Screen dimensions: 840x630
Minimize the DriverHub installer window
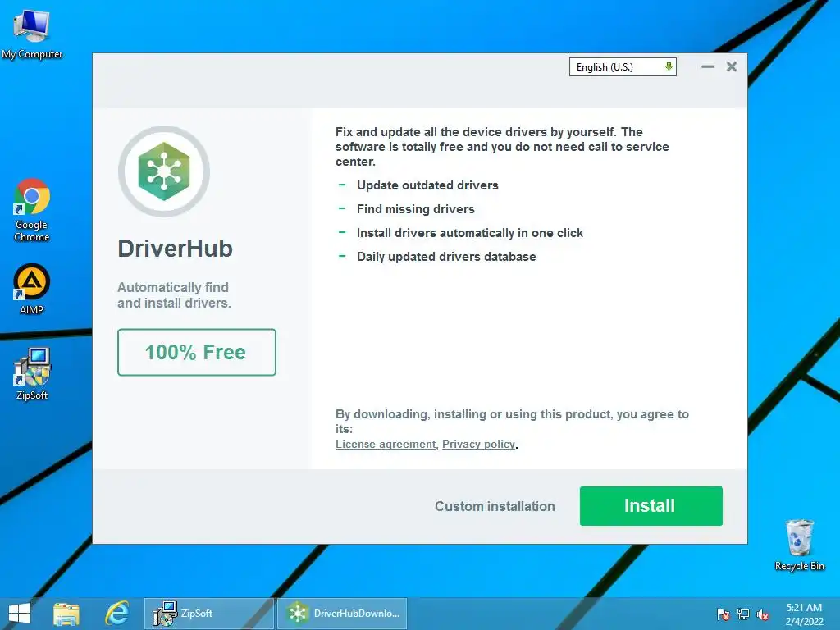pos(708,67)
